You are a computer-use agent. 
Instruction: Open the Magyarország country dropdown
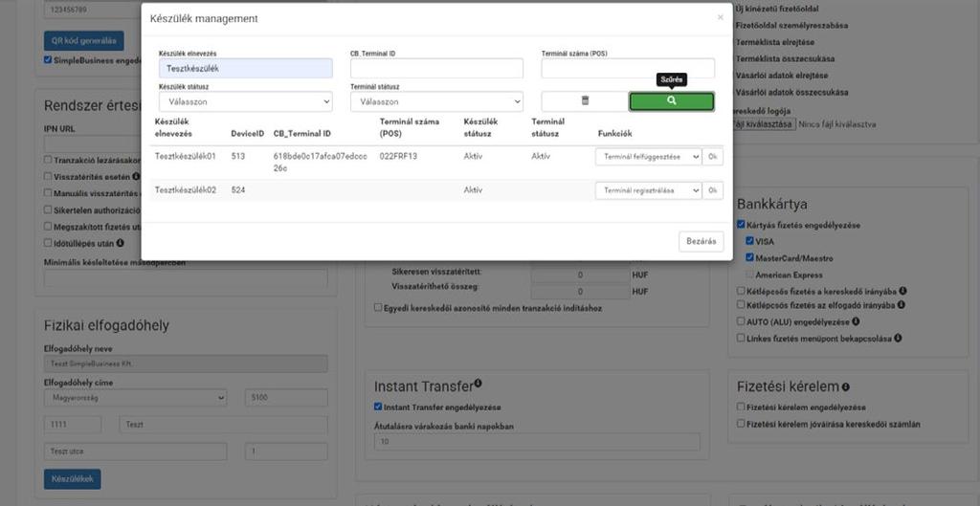click(136, 398)
